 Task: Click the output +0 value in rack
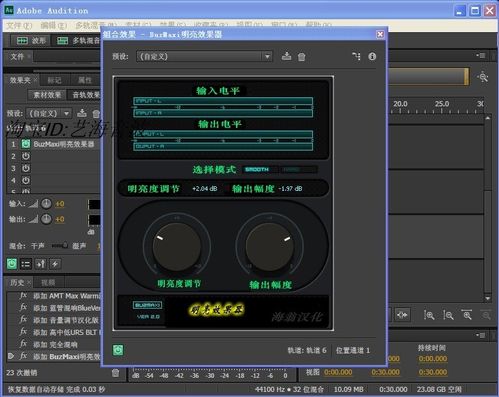click(60, 219)
